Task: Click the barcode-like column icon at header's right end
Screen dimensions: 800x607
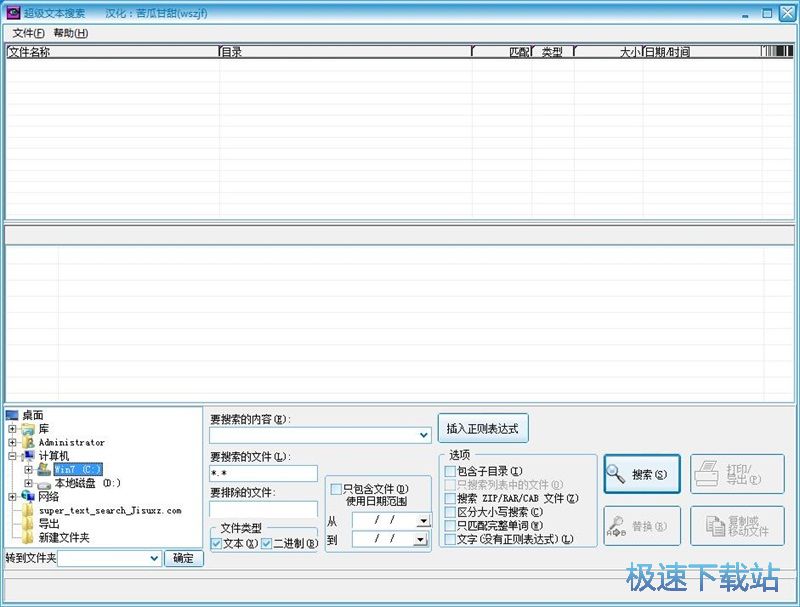Action: click(777, 51)
